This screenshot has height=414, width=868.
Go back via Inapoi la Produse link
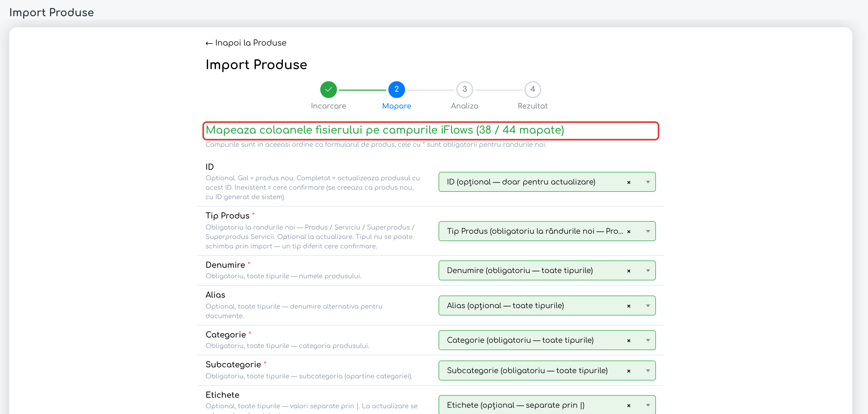click(246, 43)
